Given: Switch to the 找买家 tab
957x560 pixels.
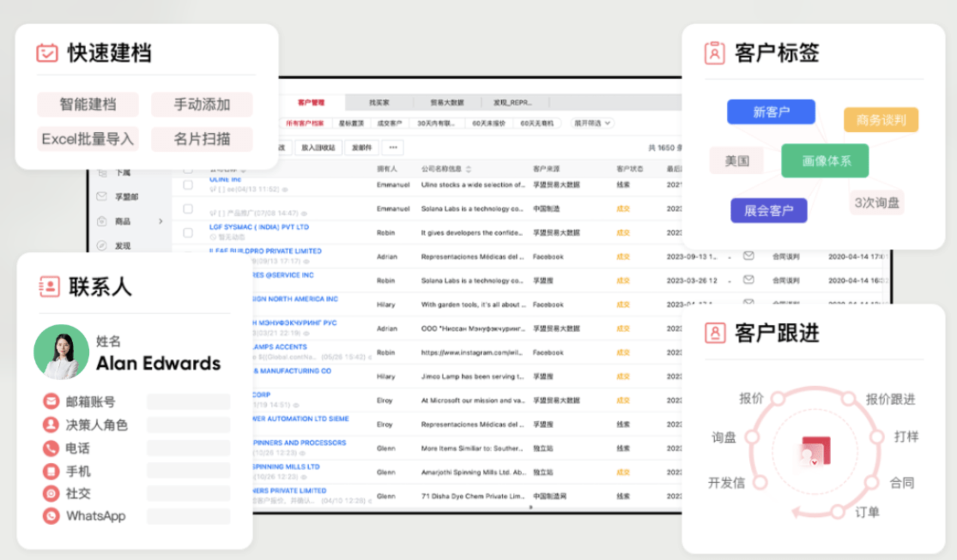Looking at the screenshot, I should click(x=381, y=102).
